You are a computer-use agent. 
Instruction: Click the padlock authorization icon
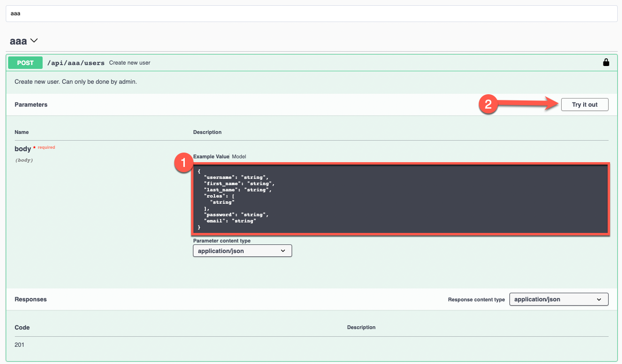pyautogui.click(x=606, y=62)
